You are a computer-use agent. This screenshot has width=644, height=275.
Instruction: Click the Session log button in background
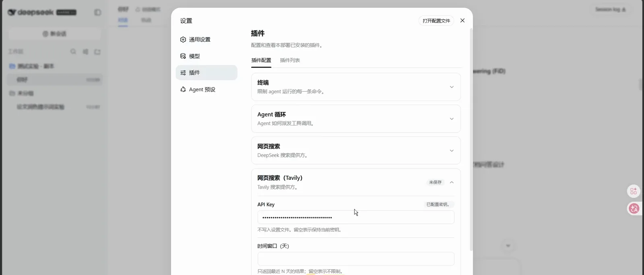(x=611, y=9)
